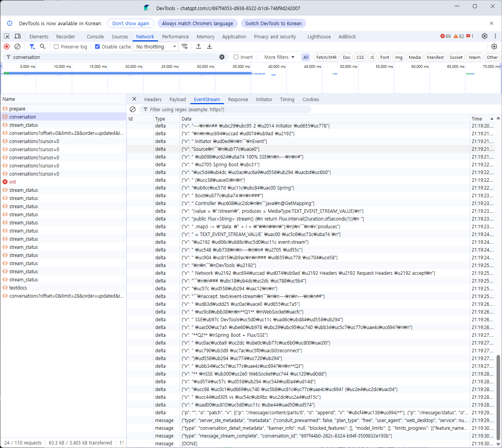This screenshot has height=448, width=502.
Task: Open network settings gear at right
Action: pyautogui.click(x=494, y=47)
